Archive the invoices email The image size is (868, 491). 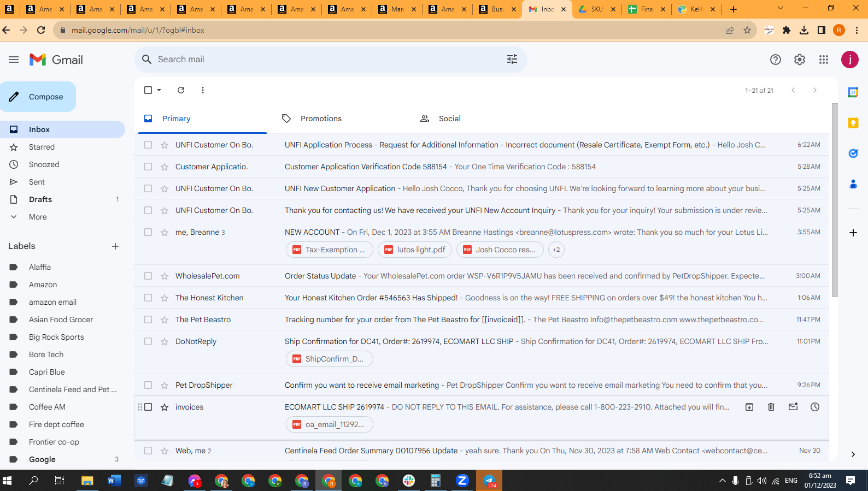point(749,407)
